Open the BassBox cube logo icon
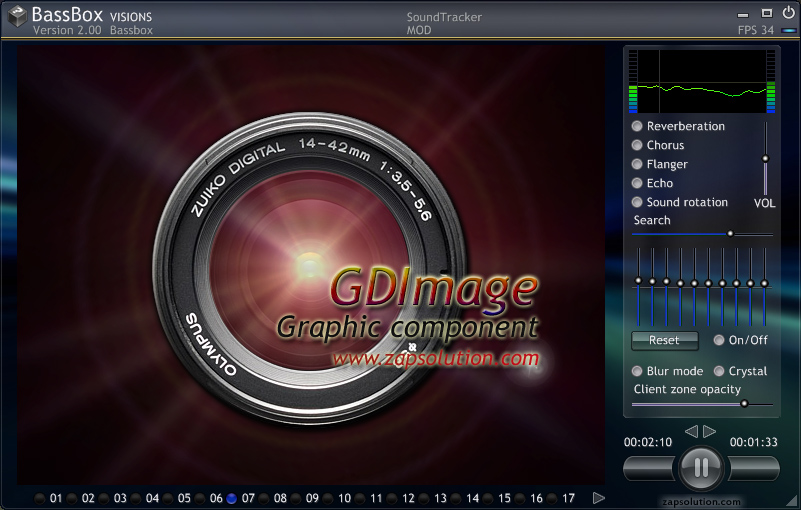801x510 pixels. [18, 16]
